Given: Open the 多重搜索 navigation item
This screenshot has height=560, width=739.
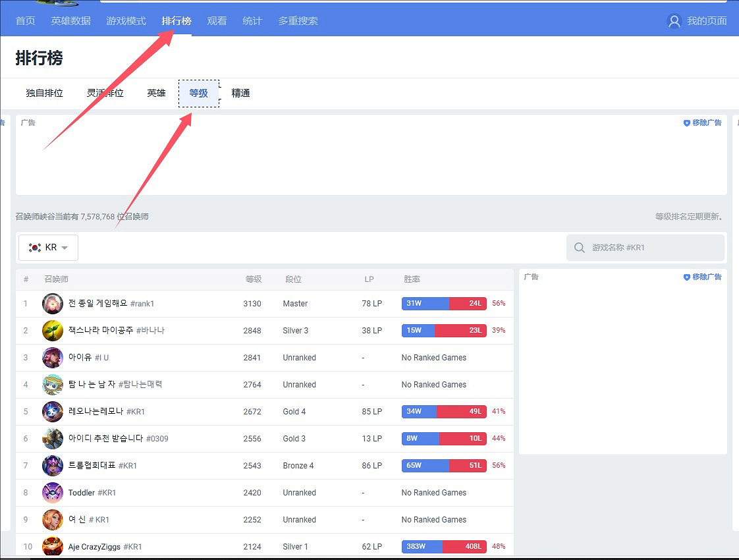Looking at the screenshot, I should click(298, 21).
